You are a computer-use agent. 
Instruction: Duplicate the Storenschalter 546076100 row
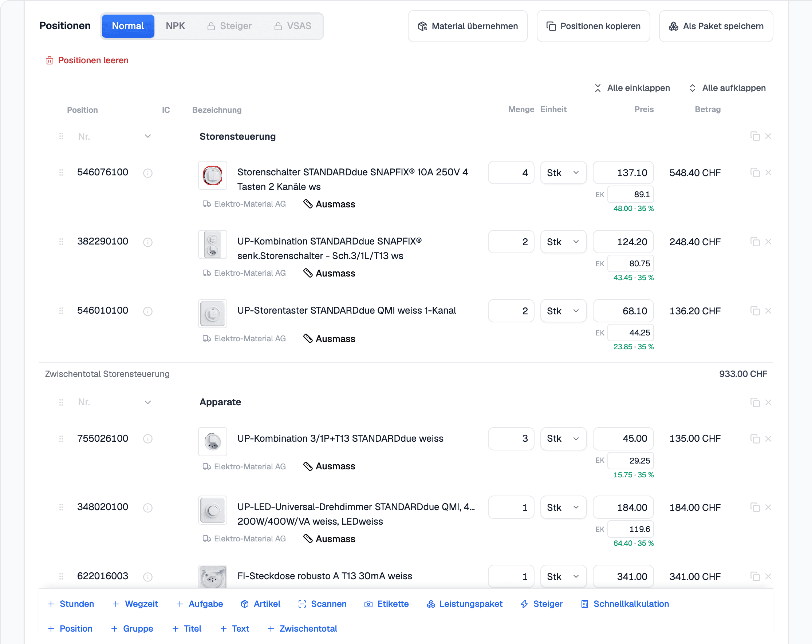coord(755,173)
